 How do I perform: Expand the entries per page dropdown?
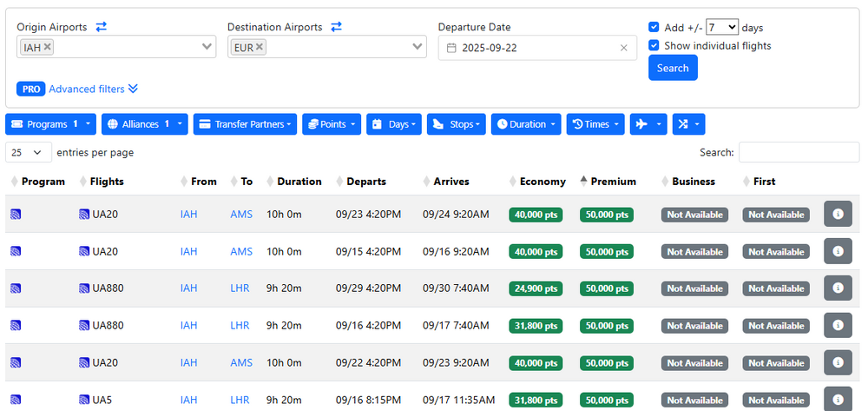[29, 152]
